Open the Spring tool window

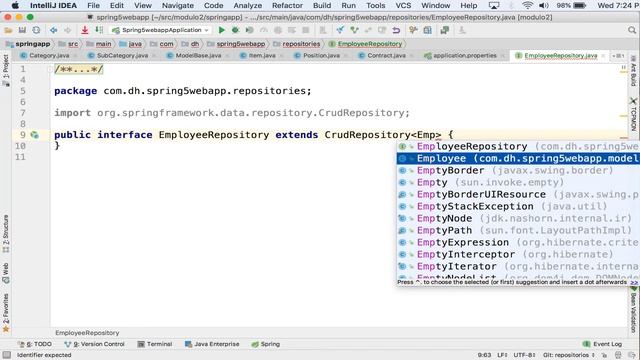pyautogui.click(x=266, y=344)
